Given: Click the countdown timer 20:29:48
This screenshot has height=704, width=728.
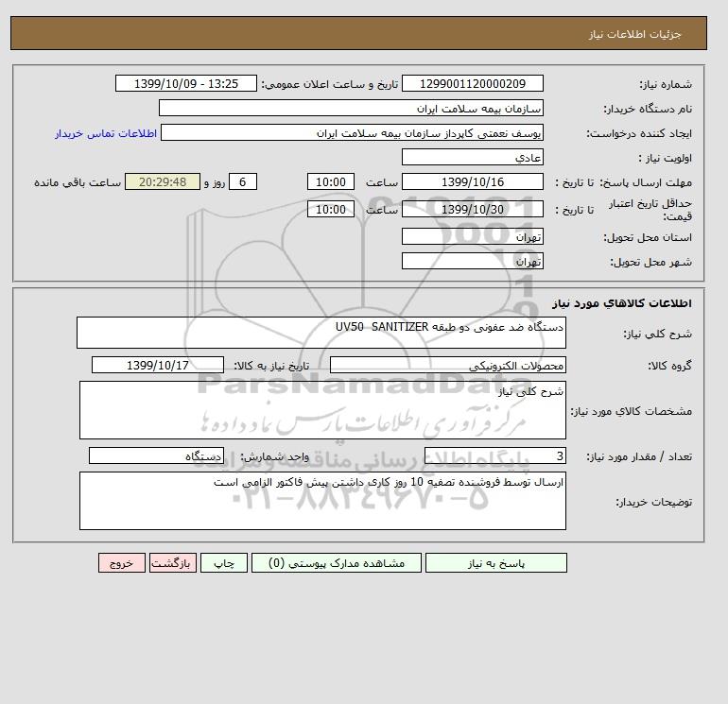Looking at the screenshot, I should coord(163,182).
